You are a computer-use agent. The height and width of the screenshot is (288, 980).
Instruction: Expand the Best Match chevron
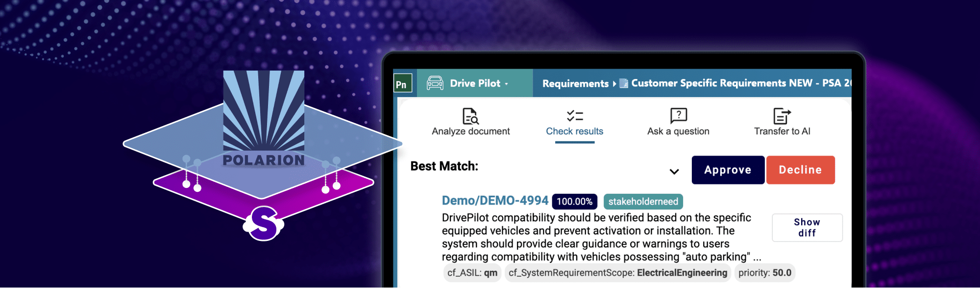point(674,171)
